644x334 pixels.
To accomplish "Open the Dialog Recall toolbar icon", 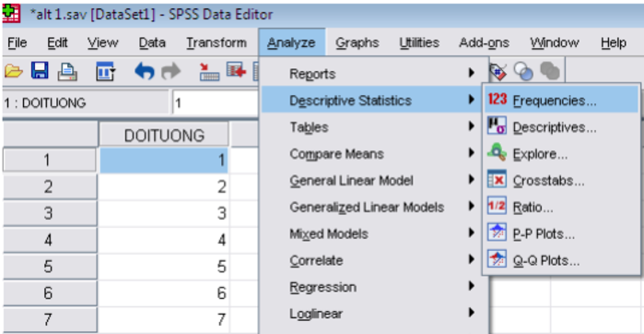I will click(x=106, y=72).
